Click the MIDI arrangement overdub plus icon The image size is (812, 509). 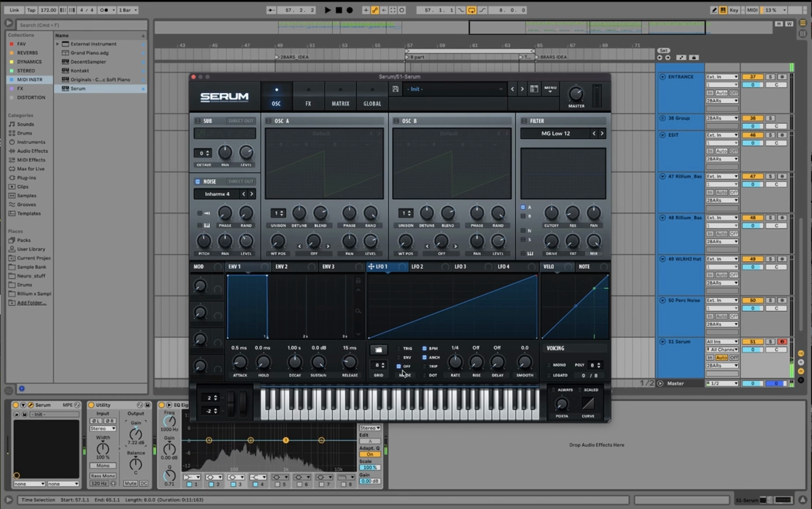(366, 10)
